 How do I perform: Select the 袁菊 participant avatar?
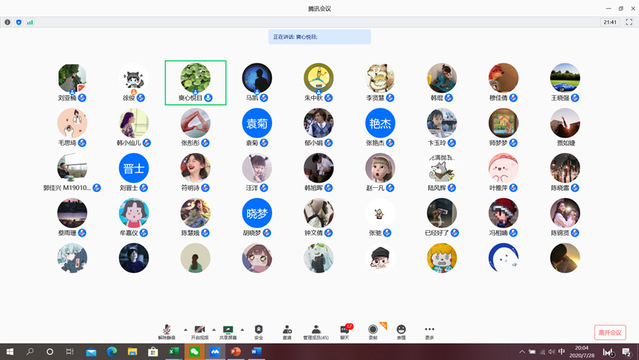[x=257, y=123]
